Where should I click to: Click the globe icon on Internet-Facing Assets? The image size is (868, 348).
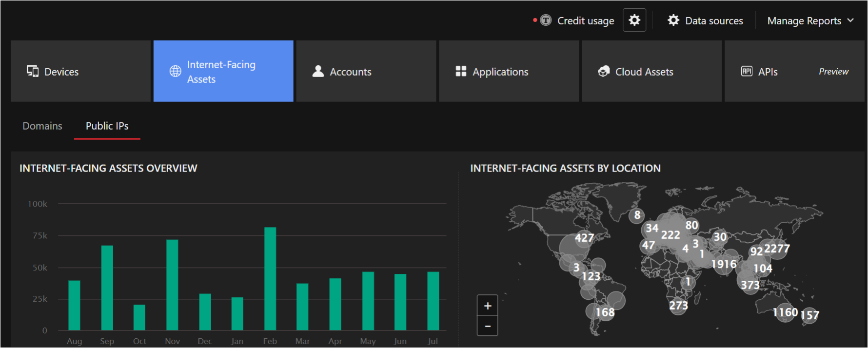point(175,72)
